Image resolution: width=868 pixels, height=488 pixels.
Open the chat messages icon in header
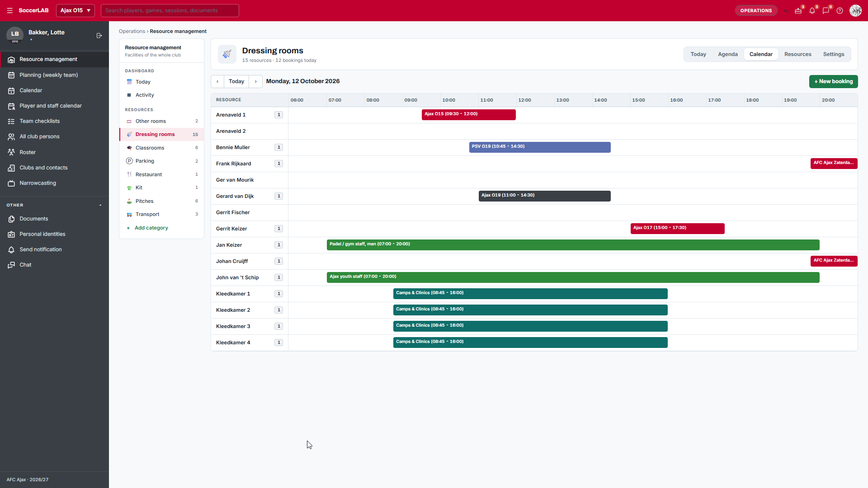826,10
